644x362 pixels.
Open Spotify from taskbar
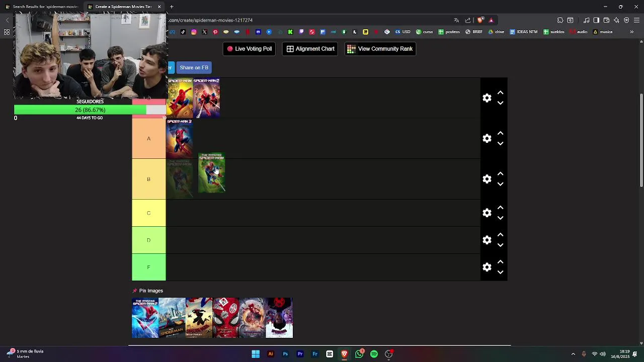click(374, 354)
